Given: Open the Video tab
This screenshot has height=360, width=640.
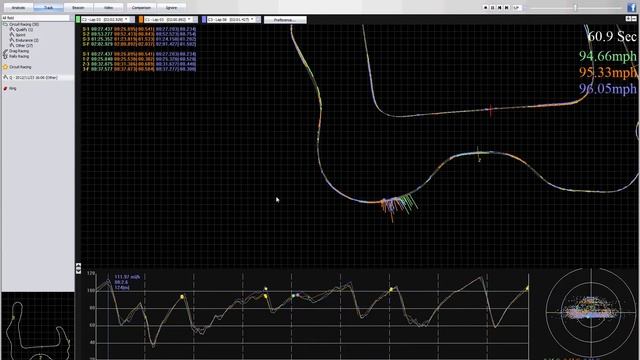Looking at the screenshot, I should coord(109,7).
